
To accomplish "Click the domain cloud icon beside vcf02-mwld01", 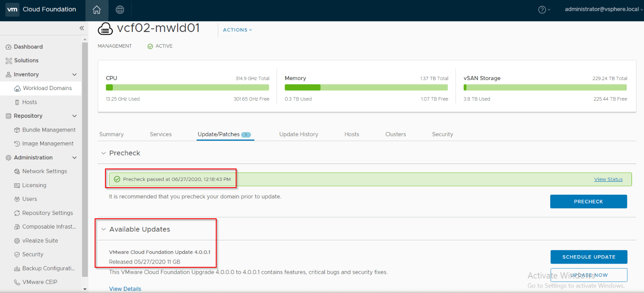I will [x=105, y=29].
